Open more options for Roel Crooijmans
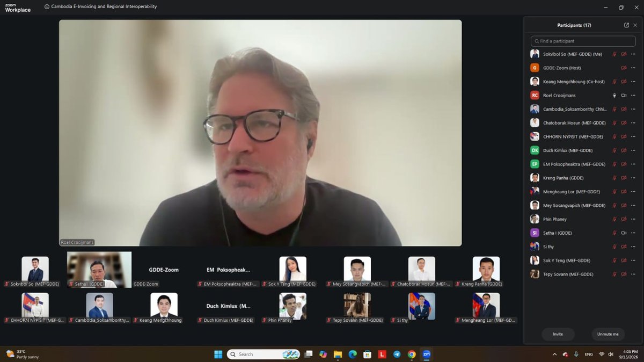 (633, 96)
